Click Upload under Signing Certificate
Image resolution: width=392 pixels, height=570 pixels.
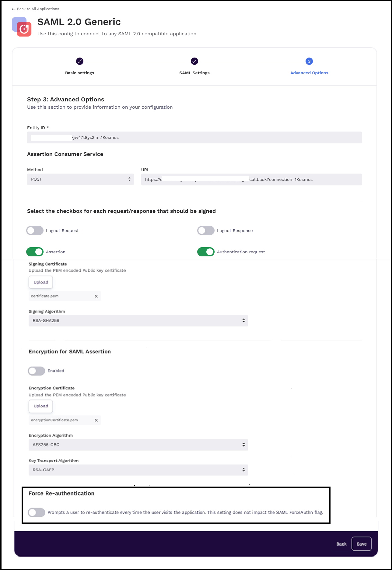(x=41, y=282)
